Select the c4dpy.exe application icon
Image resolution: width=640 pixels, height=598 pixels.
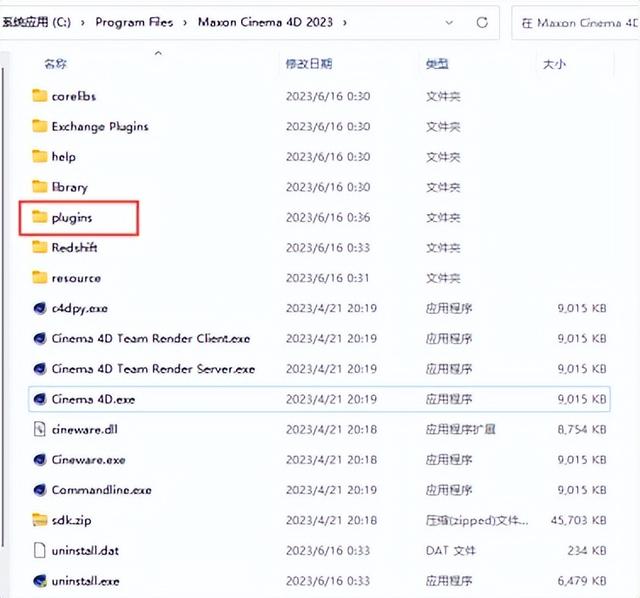point(40,308)
